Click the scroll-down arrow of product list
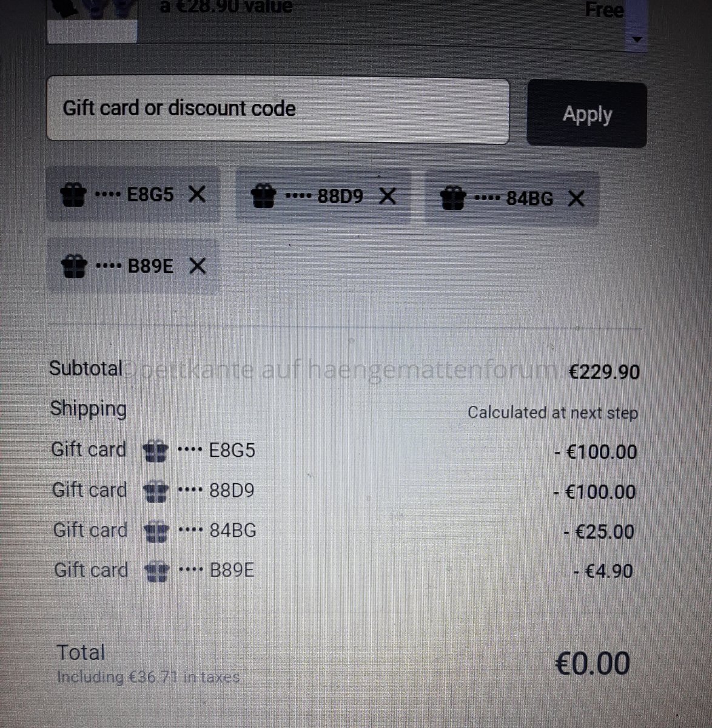 pos(636,39)
